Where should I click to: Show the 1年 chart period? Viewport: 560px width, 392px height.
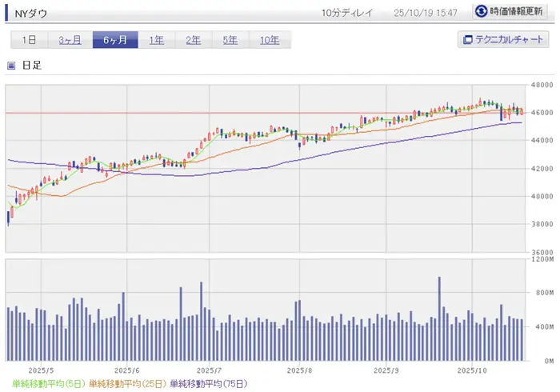[157, 40]
